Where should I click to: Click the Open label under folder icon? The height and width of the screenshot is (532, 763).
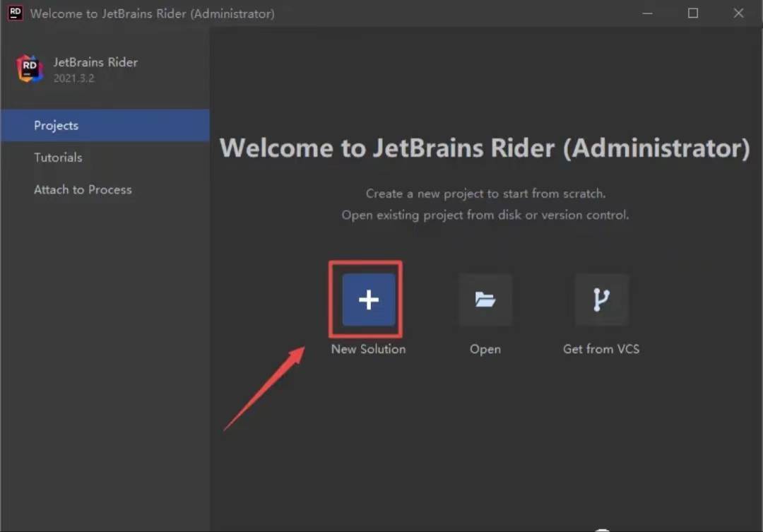click(x=485, y=350)
